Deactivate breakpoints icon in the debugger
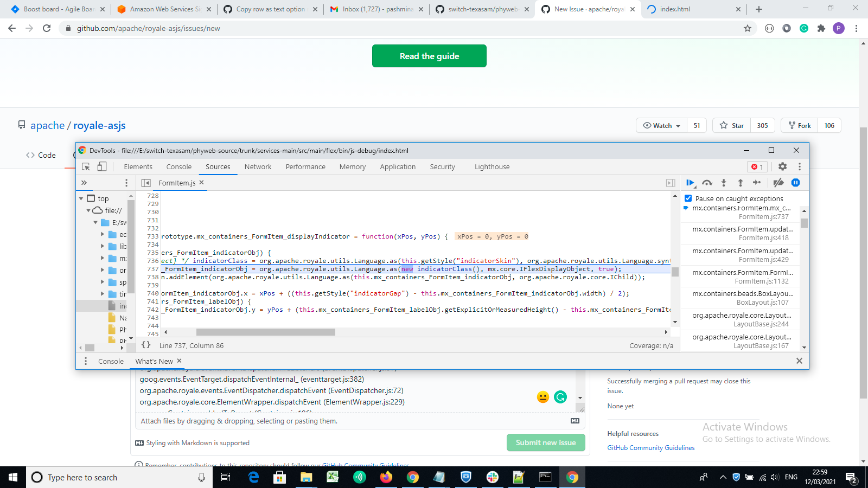868x488 pixels. tap(778, 183)
